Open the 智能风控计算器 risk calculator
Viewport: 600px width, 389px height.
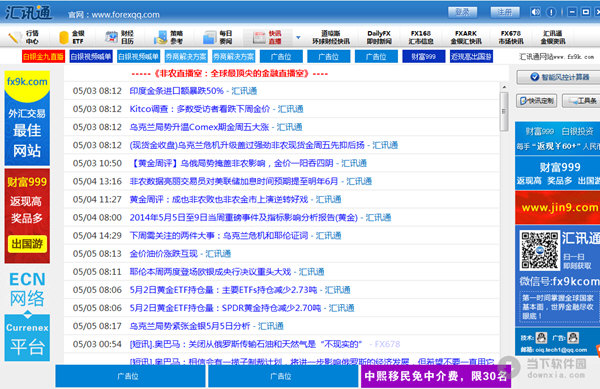(x=559, y=77)
